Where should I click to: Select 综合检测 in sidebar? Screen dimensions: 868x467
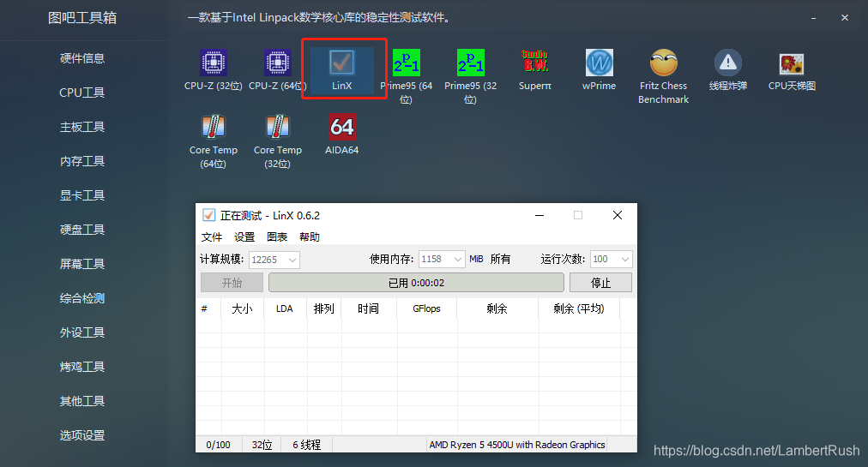tap(82, 298)
